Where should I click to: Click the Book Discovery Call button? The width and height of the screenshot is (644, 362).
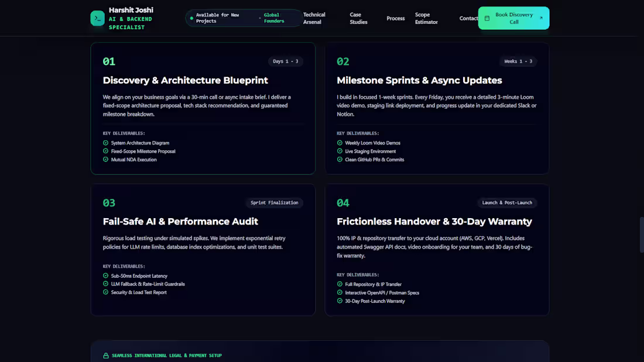(513, 18)
